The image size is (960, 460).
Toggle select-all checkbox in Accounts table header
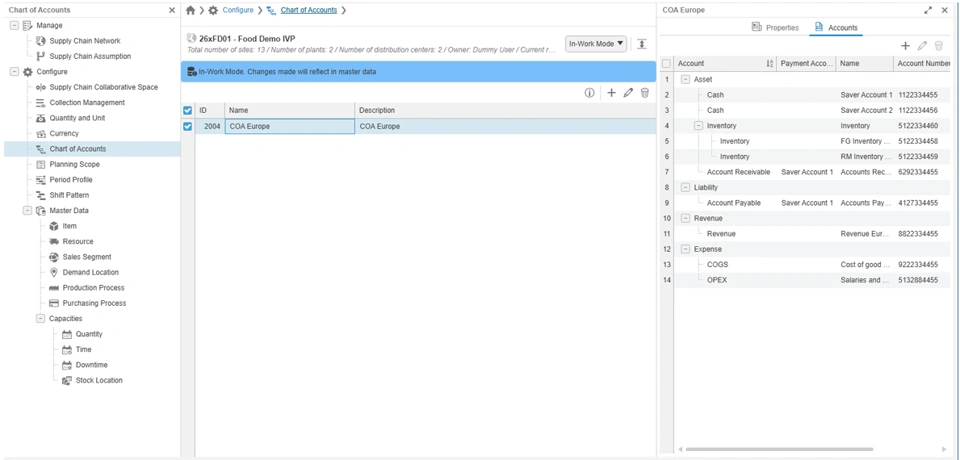click(x=666, y=64)
